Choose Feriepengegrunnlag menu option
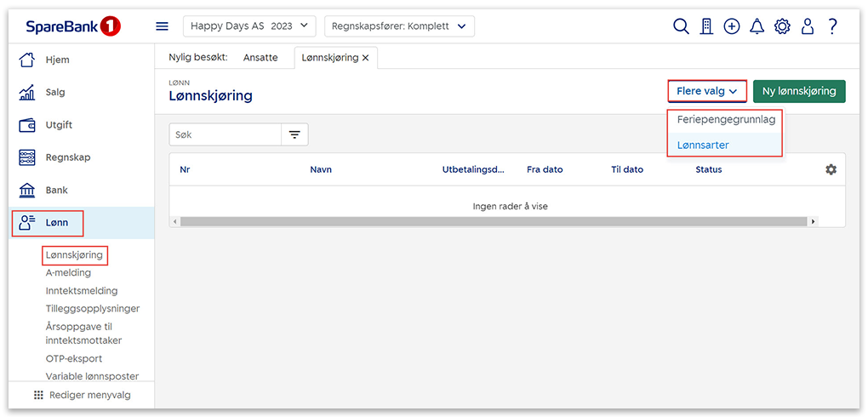868x417 pixels. 725,119
